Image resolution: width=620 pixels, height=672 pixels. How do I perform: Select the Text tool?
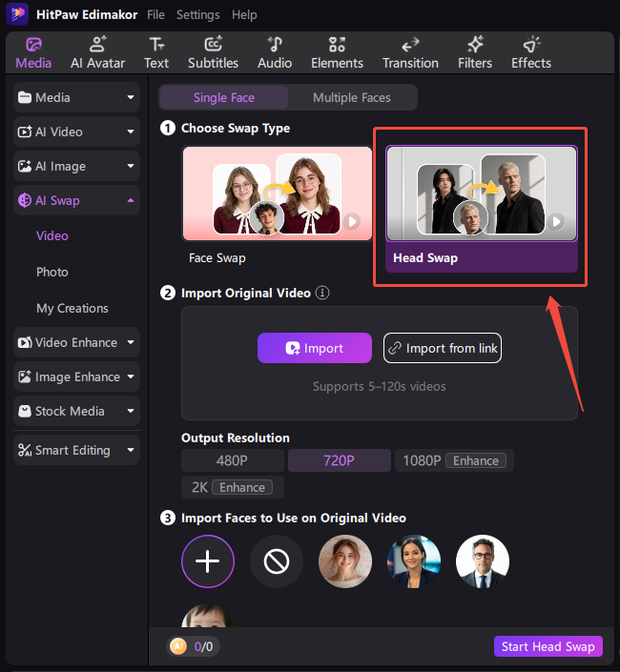click(x=156, y=53)
